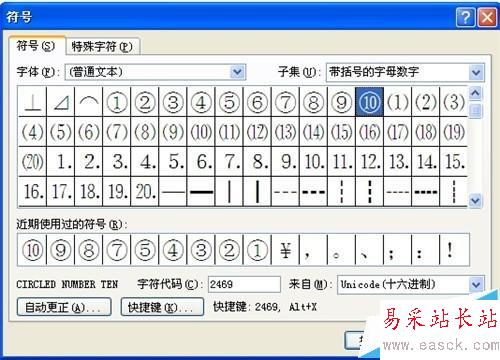Choose recently used circled ⑧ symbol
This screenshot has height=360, width=500.
(x=89, y=250)
